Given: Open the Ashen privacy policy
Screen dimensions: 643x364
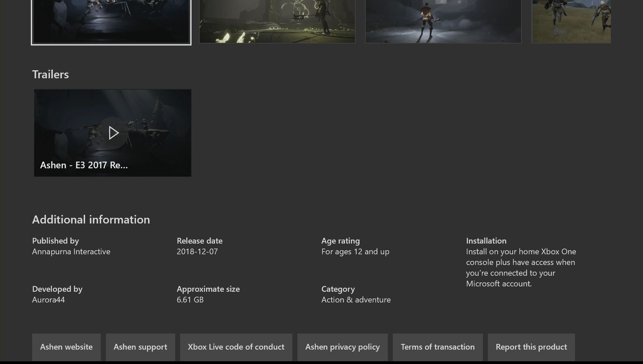Looking at the screenshot, I should coord(343,347).
